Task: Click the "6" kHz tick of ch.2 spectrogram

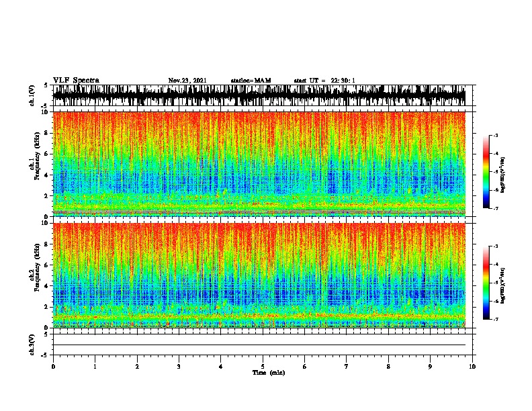Action: point(46,265)
